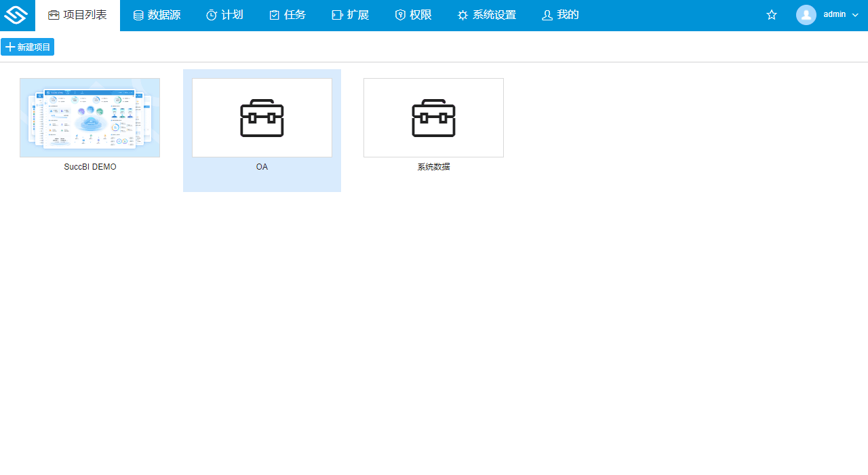
Task: Toggle the favorites star icon
Action: 771,14
